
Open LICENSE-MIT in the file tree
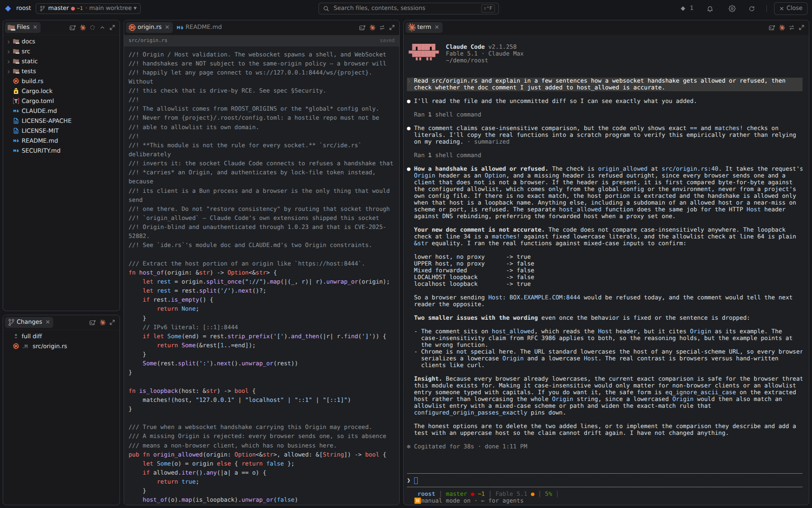(x=61, y=130)
